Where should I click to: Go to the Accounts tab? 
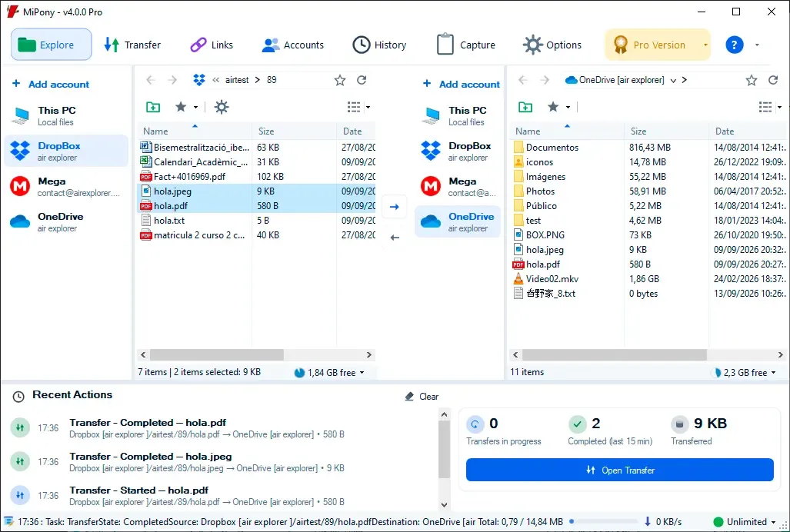coord(293,45)
